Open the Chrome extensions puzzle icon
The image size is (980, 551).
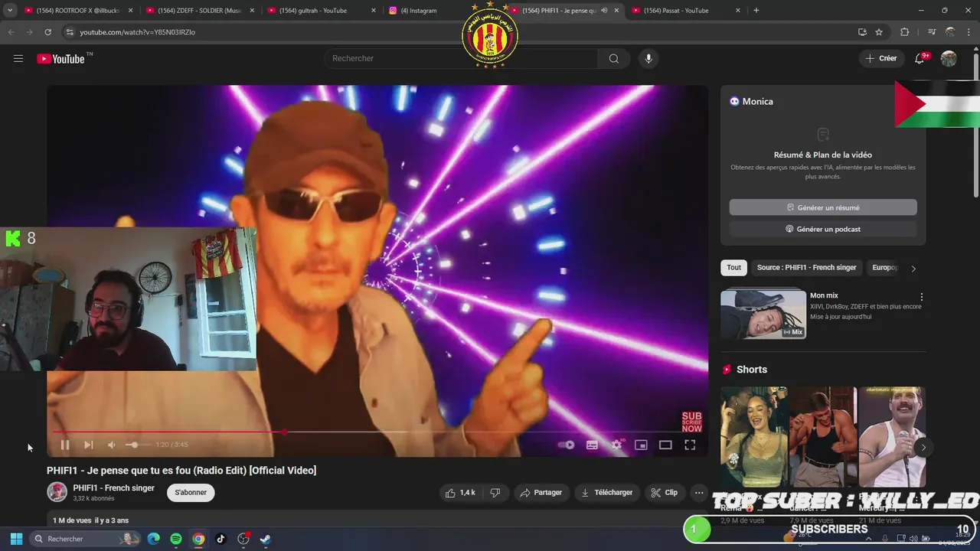[904, 32]
